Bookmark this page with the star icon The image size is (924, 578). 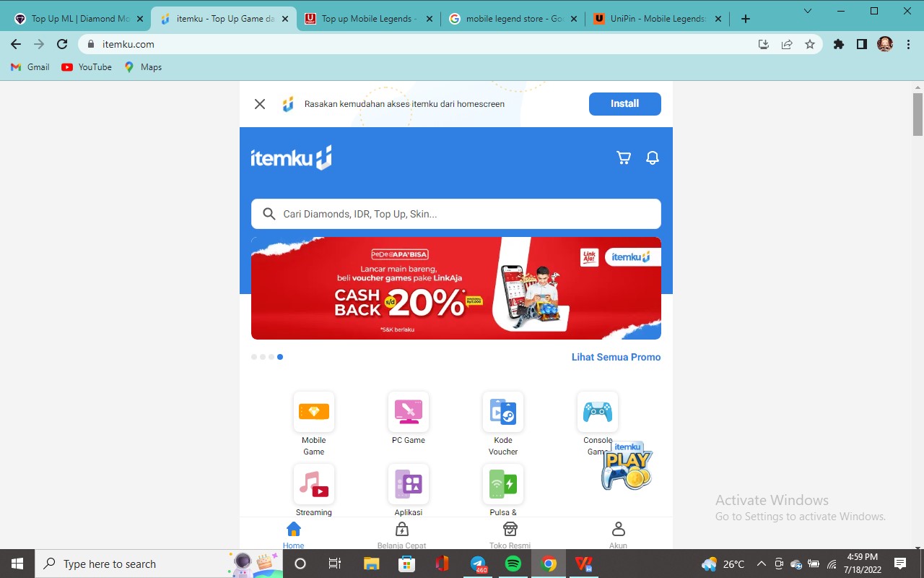click(810, 44)
